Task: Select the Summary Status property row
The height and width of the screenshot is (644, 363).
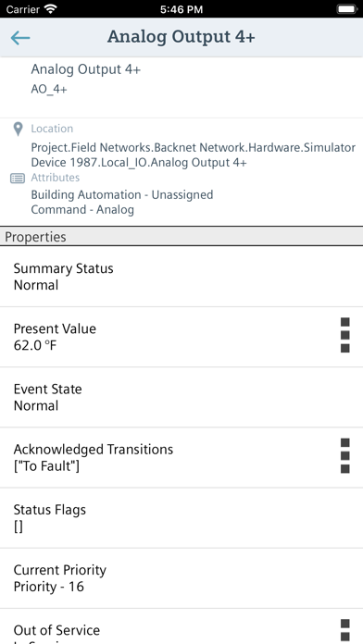Action: tap(181, 277)
